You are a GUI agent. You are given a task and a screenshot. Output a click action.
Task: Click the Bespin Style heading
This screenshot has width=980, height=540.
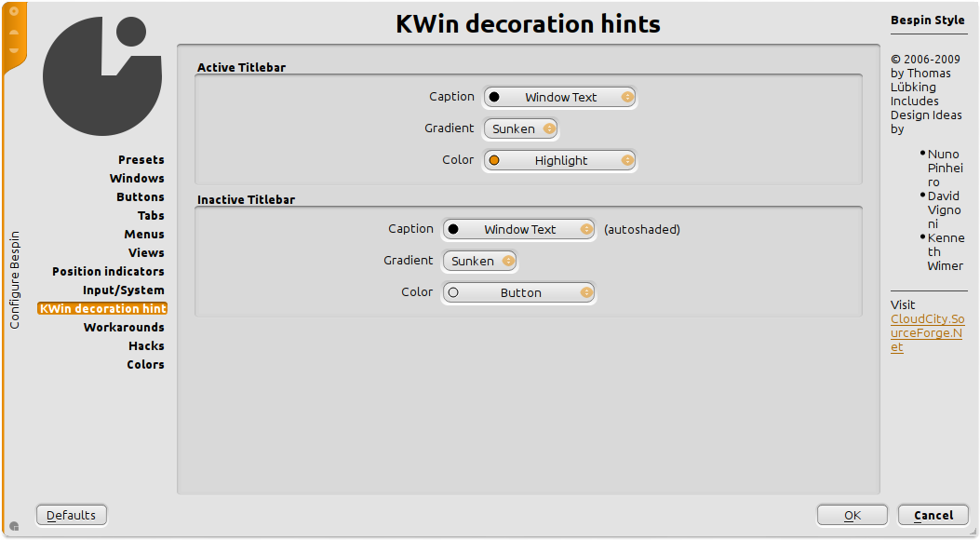click(x=928, y=20)
